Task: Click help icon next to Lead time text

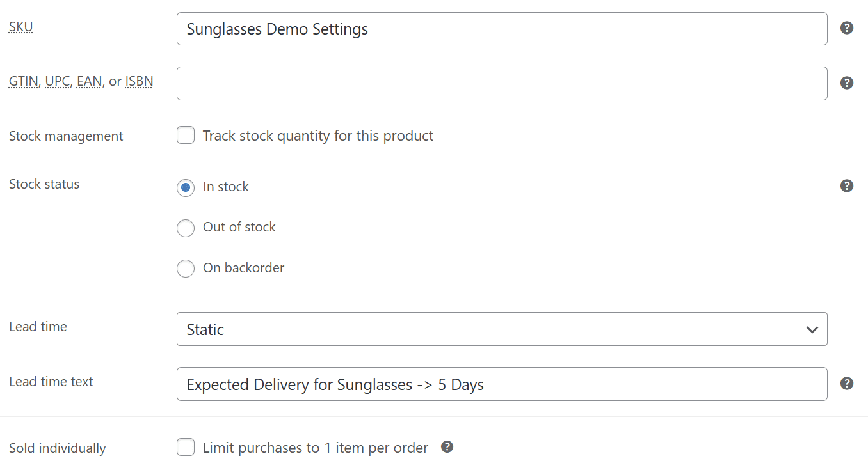Action: point(846,383)
